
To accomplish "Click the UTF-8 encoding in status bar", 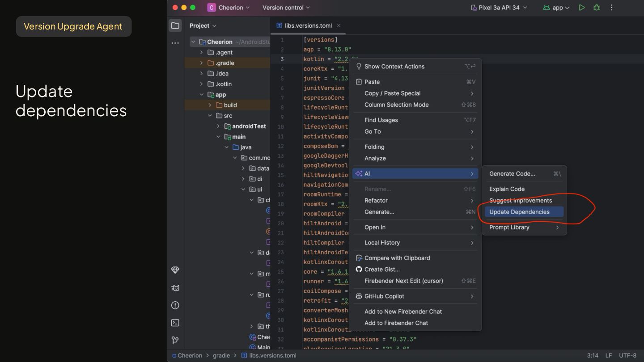I will pos(627,355).
